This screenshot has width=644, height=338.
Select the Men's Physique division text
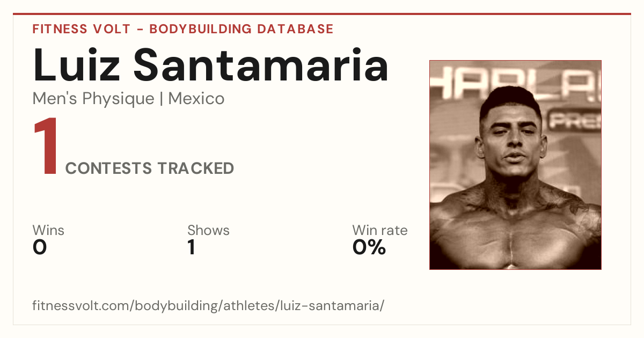[93, 99]
